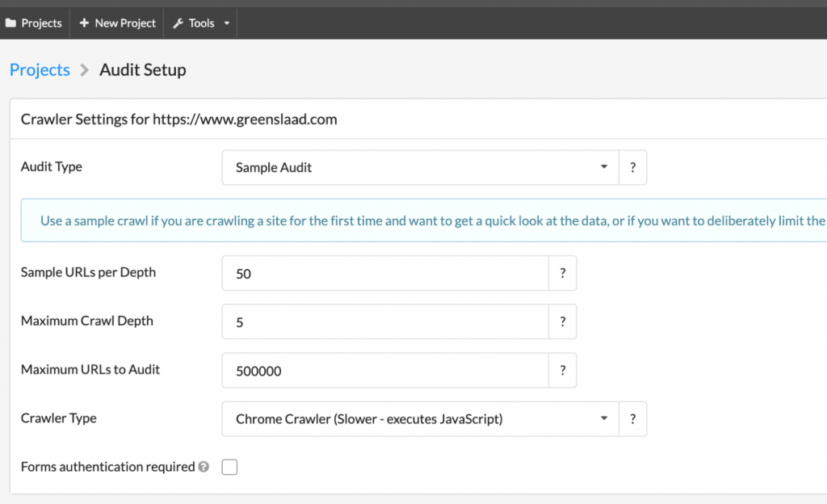Viewport: 827px width, 504px height.
Task: Click the Sample URLs per Depth field
Action: click(384, 273)
